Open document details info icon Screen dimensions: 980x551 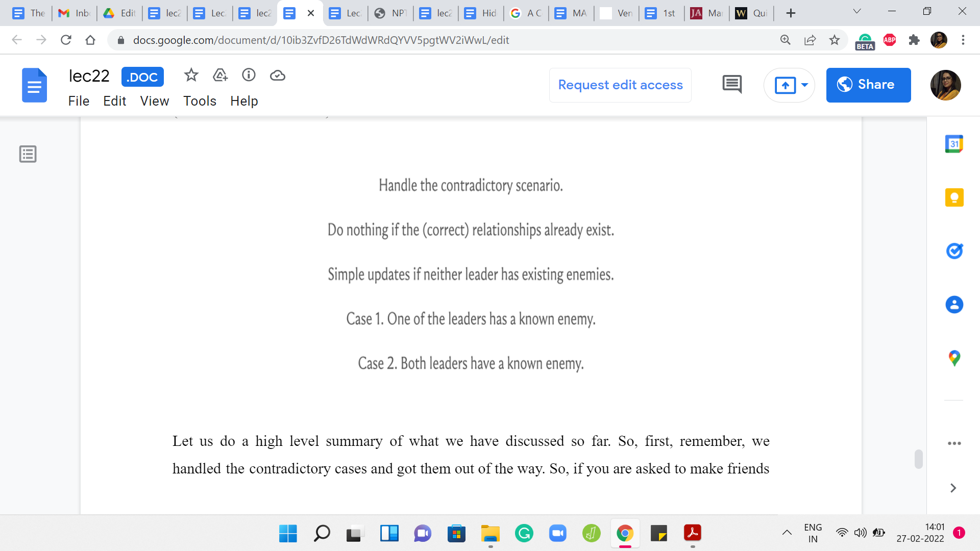tap(249, 76)
